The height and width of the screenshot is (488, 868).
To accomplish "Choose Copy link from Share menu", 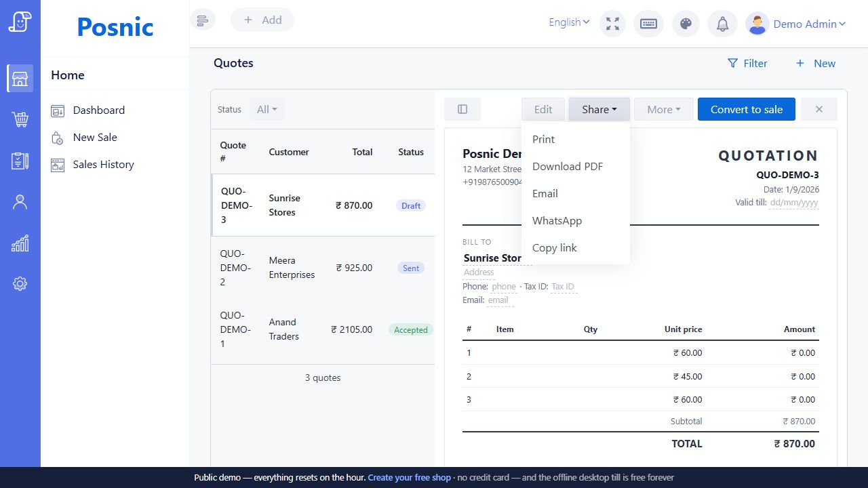I will pos(576,247).
